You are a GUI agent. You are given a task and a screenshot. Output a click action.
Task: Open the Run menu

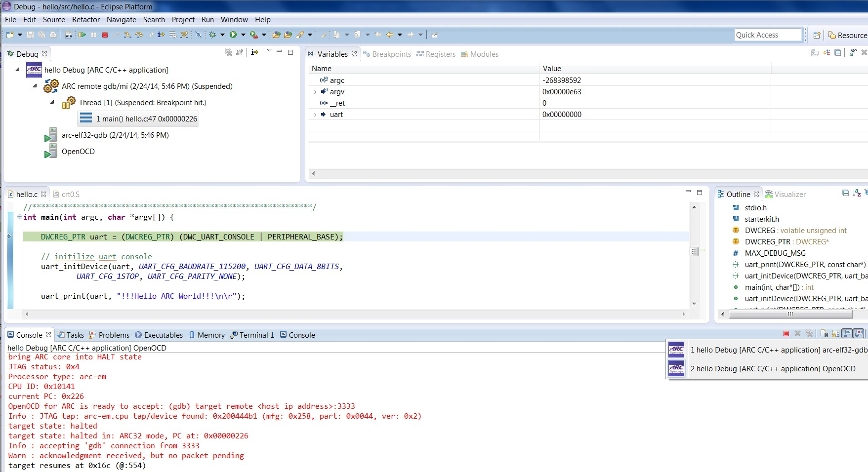pyautogui.click(x=207, y=20)
